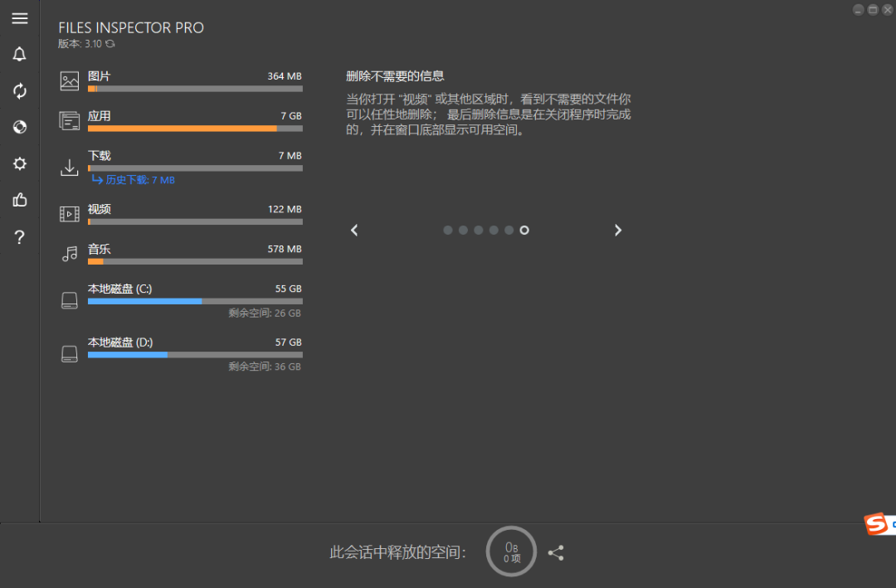Open the 视频 category label
Screen dimensions: 896x588
coord(99,209)
